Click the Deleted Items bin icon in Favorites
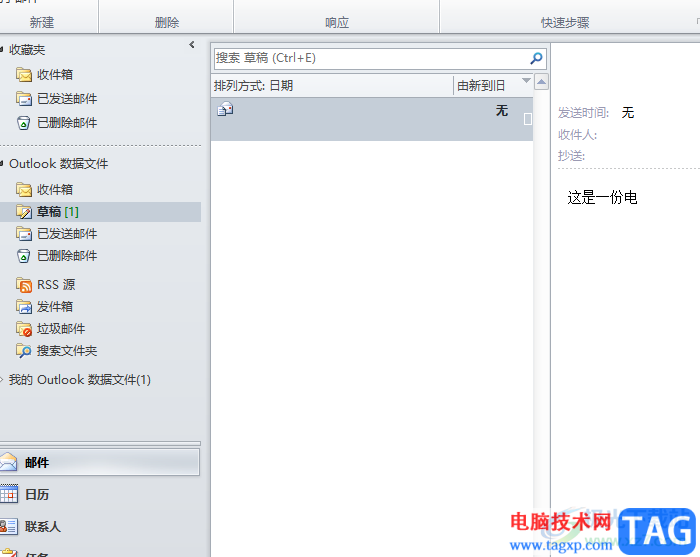Viewport: 700px width, 557px height. tap(24, 123)
